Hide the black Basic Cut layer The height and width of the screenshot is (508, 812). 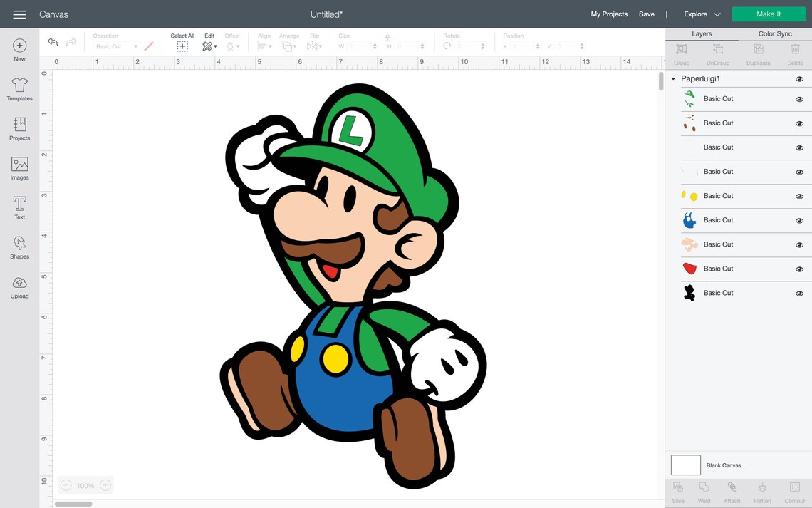point(798,293)
